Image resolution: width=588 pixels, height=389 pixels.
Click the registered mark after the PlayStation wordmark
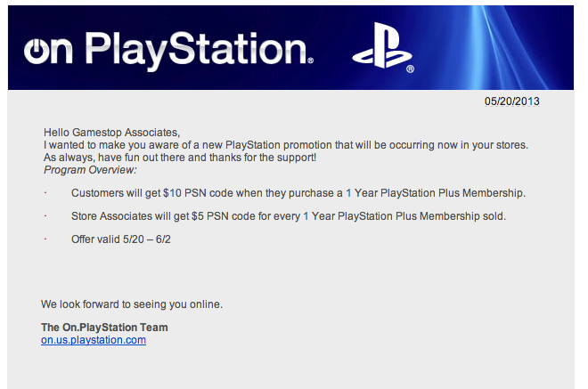311,61
